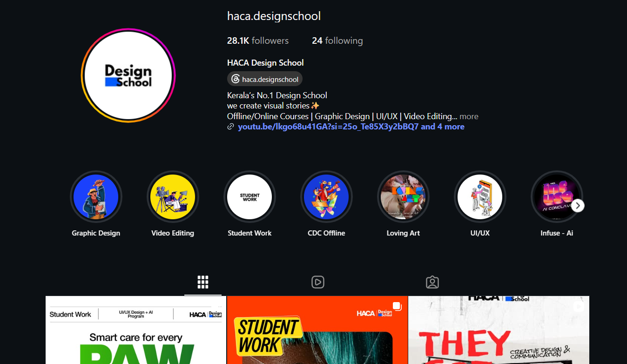The height and width of the screenshot is (364, 627).
Task: Click the Infuse - Ai highlight label
Action: click(557, 233)
